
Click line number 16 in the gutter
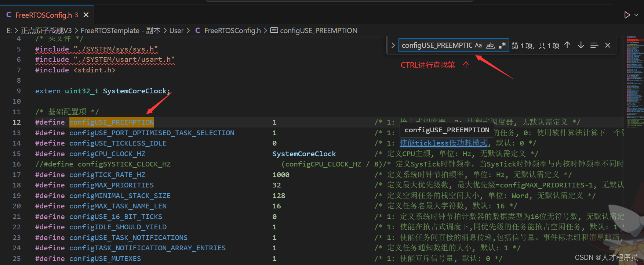(x=17, y=164)
